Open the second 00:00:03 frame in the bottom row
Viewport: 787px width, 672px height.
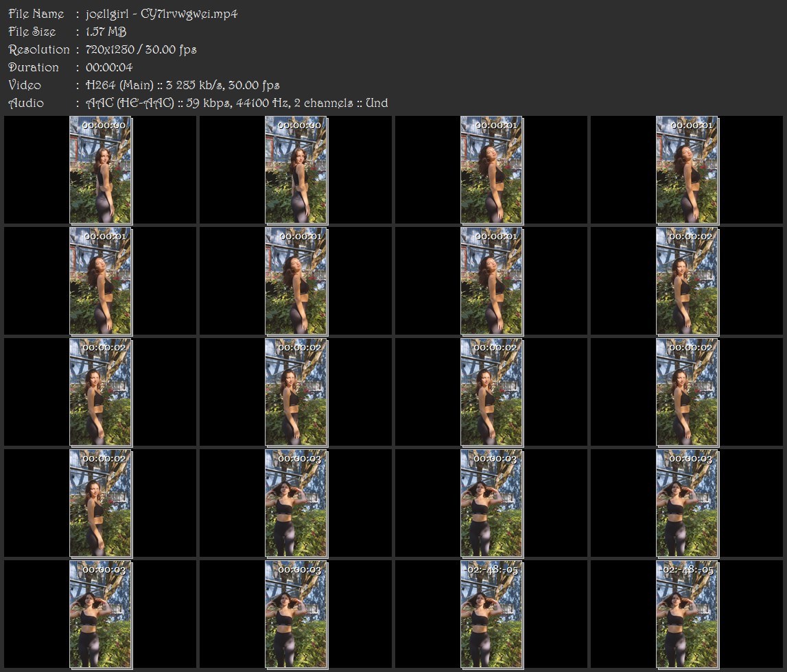coord(296,615)
